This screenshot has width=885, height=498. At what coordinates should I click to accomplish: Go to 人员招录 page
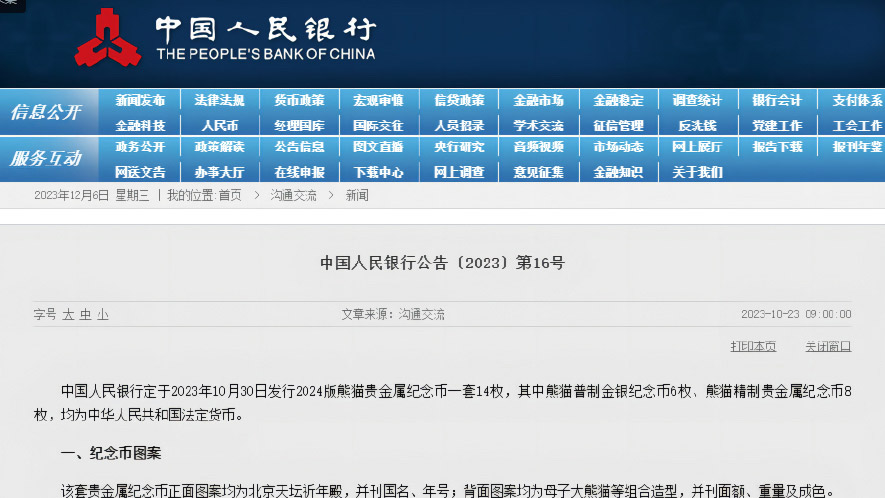pyautogui.click(x=459, y=125)
